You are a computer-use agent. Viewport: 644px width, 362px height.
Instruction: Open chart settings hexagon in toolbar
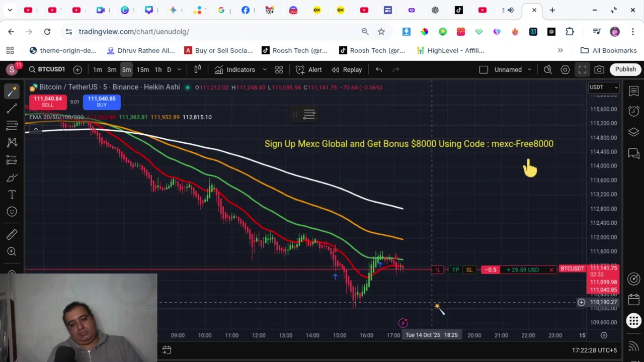(x=565, y=69)
